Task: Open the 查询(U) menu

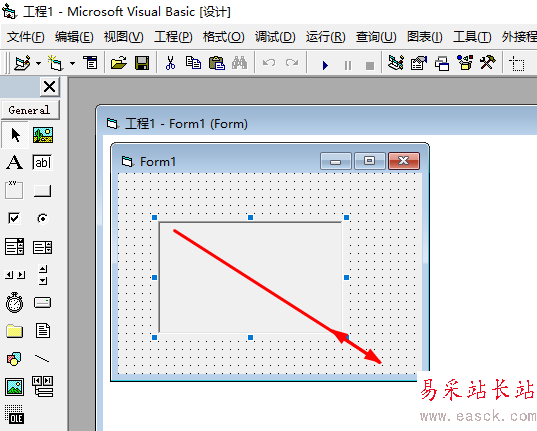Action: (x=376, y=37)
